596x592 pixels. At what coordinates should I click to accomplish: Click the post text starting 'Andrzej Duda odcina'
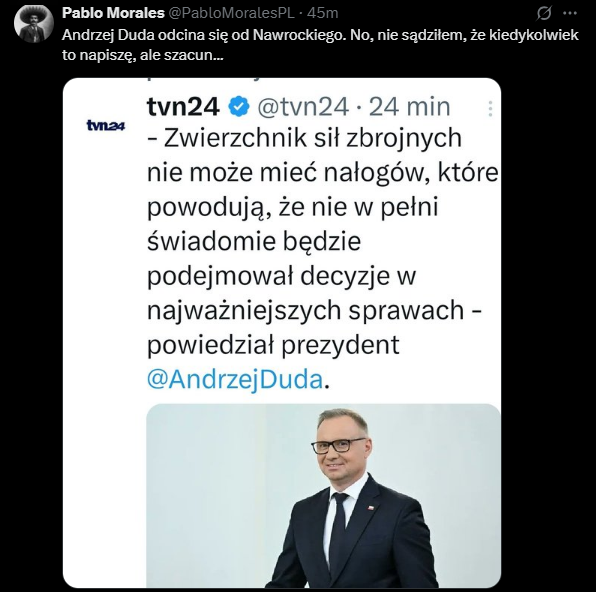(320, 35)
